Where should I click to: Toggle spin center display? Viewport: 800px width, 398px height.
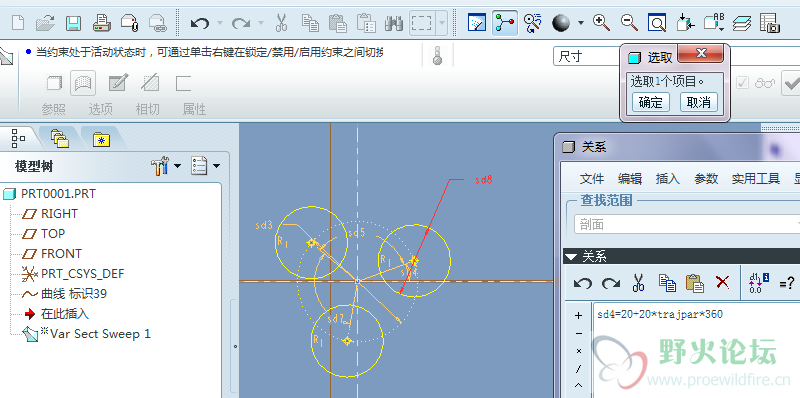tap(505, 23)
